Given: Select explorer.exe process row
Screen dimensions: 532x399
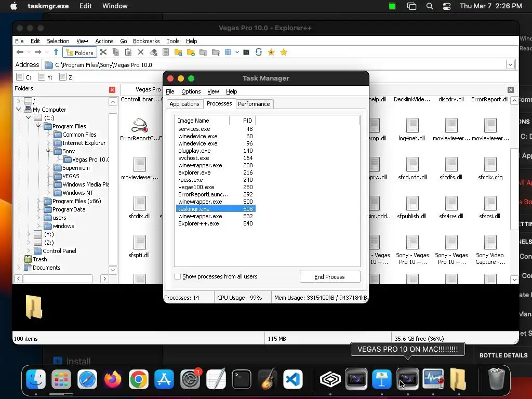Looking at the screenshot, I should point(216,172).
